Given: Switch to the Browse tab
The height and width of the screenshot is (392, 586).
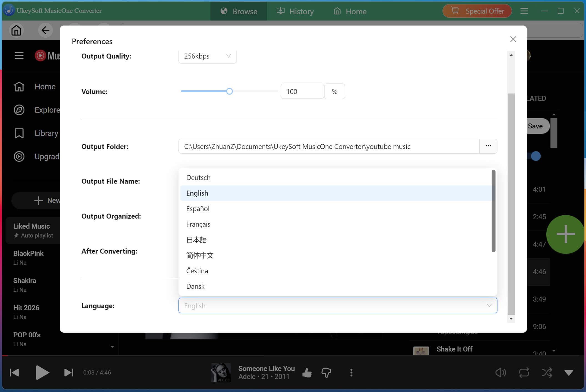Looking at the screenshot, I should 239,11.
